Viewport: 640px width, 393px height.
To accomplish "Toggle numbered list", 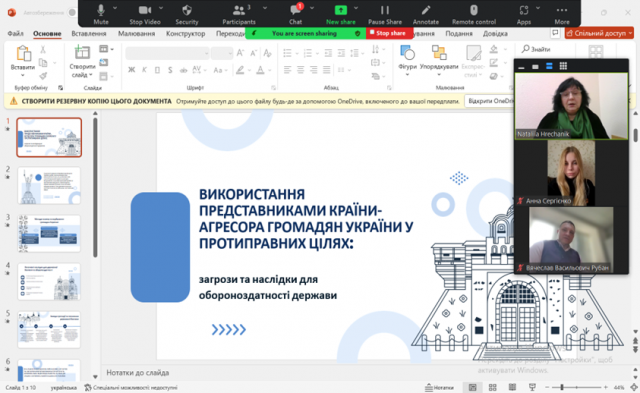I will pos(308,53).
